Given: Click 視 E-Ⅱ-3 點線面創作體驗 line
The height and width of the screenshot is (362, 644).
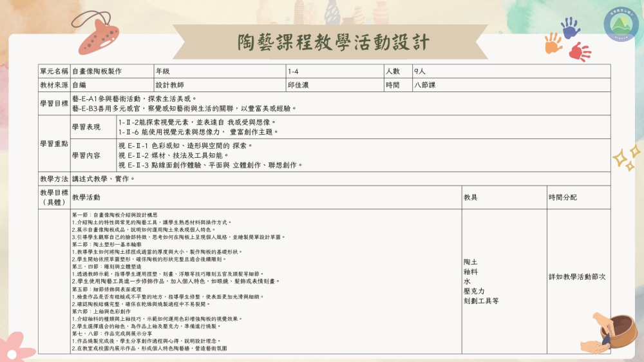Looking at the screenshot, I should click(211, 165).
